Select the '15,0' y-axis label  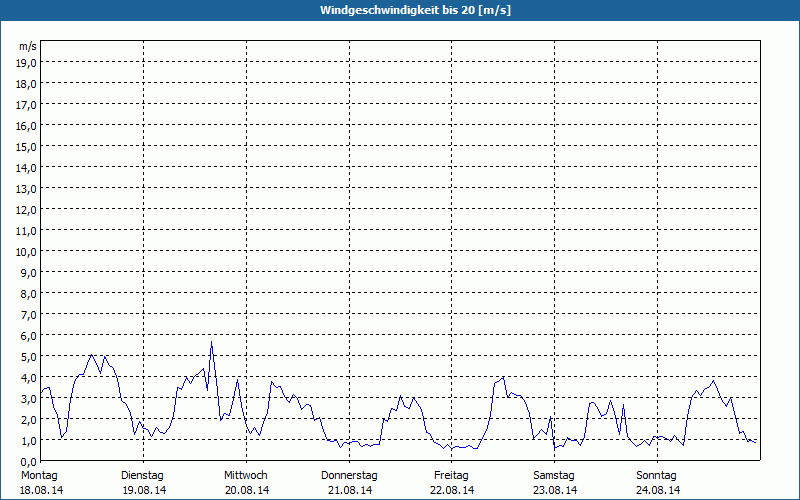(x=27, y=147)
